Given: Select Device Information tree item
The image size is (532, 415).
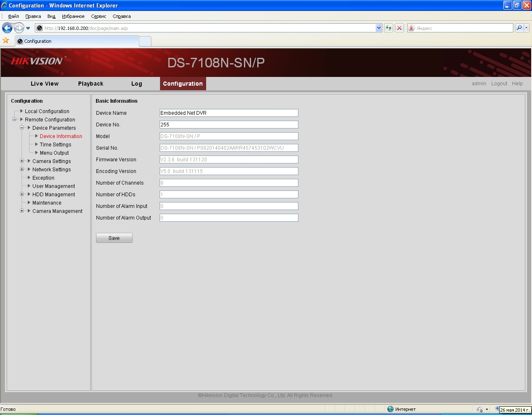Looking at the screenshot, I should pyautogui.click(x=61, y=136).
